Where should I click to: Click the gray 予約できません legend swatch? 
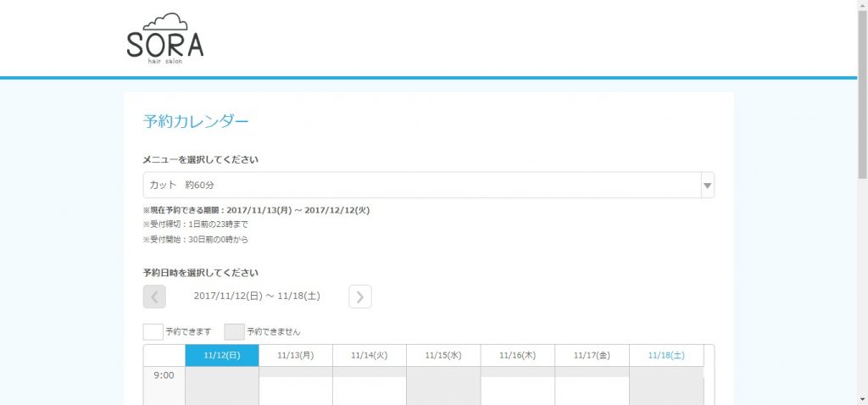click(x=234, y=332)
